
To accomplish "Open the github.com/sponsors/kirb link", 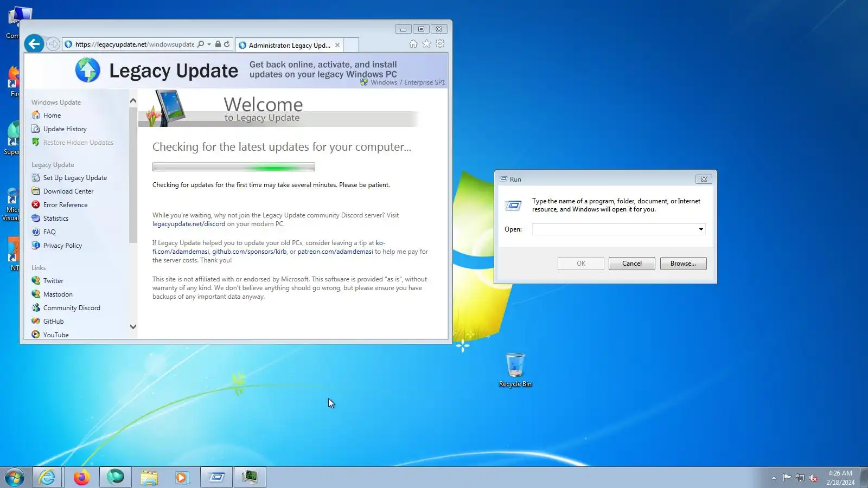I will pos(249,252).
